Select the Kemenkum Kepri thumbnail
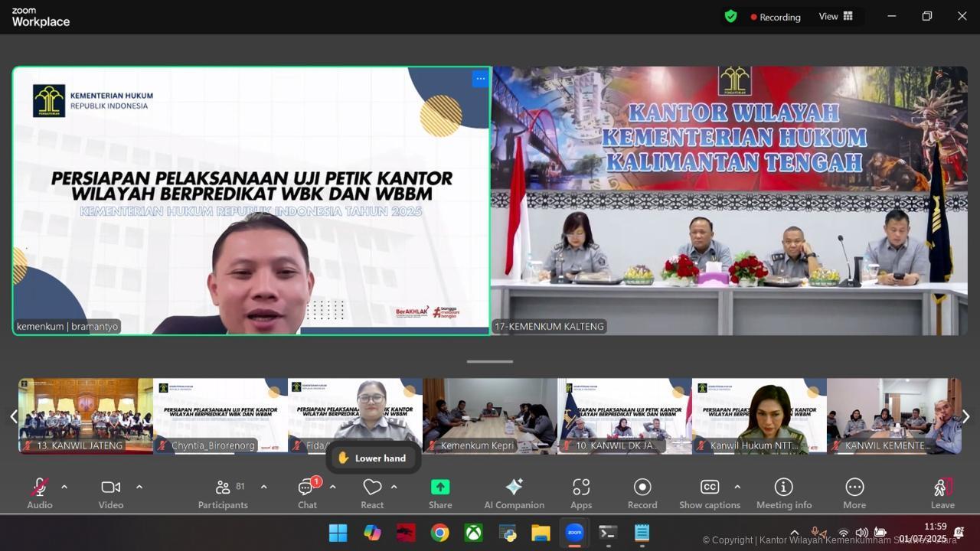The height and width of the screenshot is (551, 980). point(490,416)
